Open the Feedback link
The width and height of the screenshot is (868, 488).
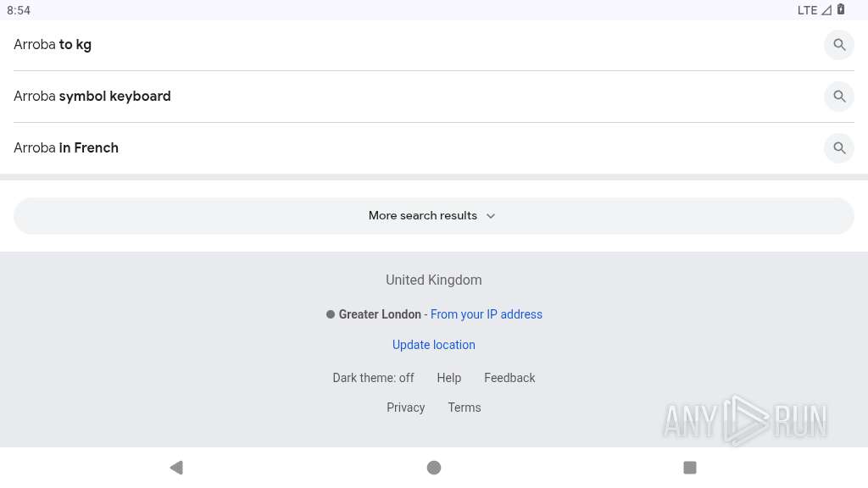click(509, 378)
